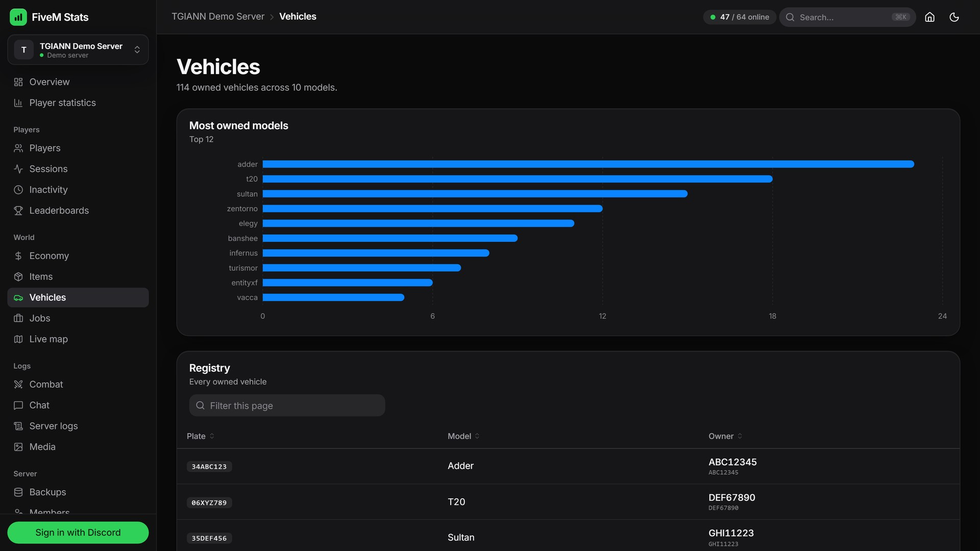Viewport: 980px width, 551px height.
Task: Sort registry by Owner column
Action: [x=725, y=436]
